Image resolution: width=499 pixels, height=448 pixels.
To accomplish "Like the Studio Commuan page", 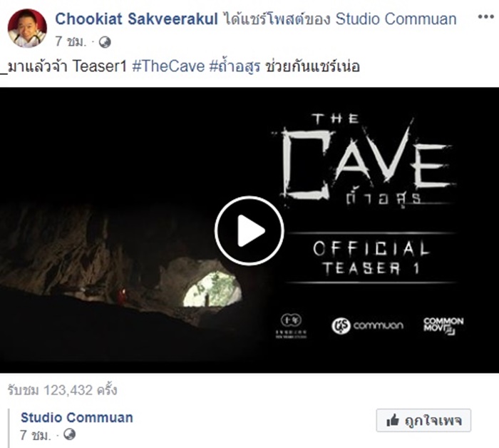I will (x=423, y=420).
